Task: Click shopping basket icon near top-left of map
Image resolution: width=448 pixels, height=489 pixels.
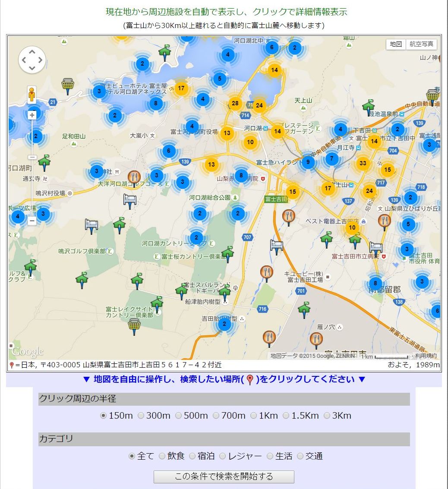Action: click(x=67, y=85)
